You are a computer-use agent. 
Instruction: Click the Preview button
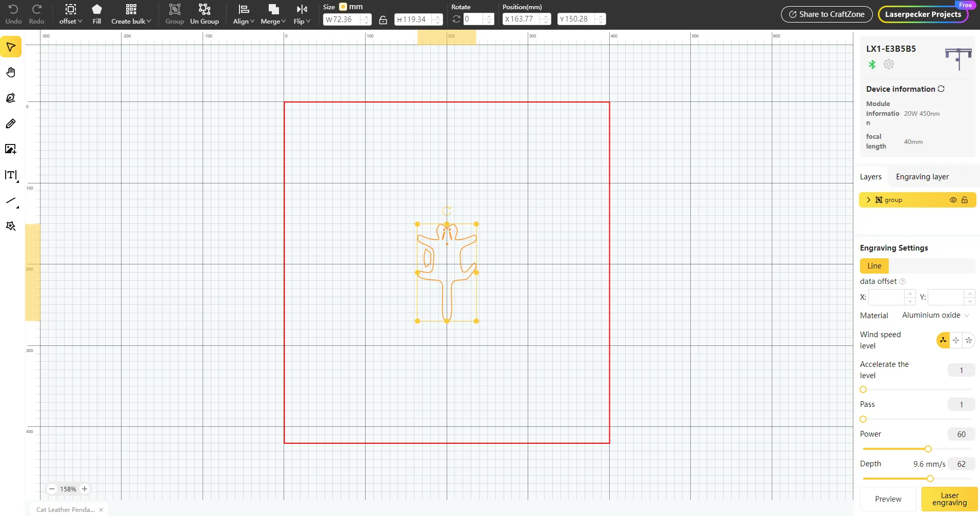click(x=888, y=499)
